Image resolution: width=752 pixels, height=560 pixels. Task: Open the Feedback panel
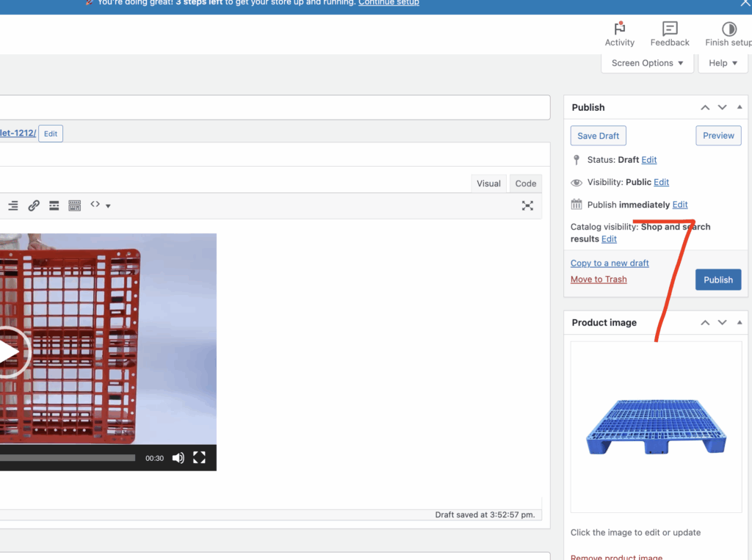(669, 34)
